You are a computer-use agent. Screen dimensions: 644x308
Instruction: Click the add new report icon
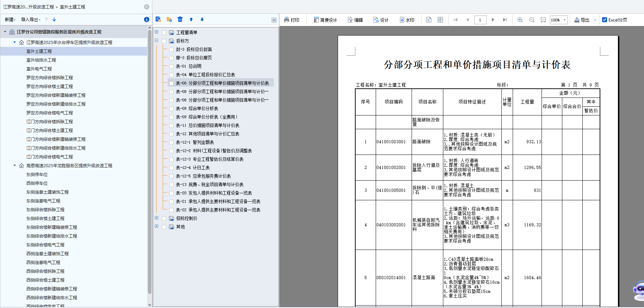(x=158, y=19)
